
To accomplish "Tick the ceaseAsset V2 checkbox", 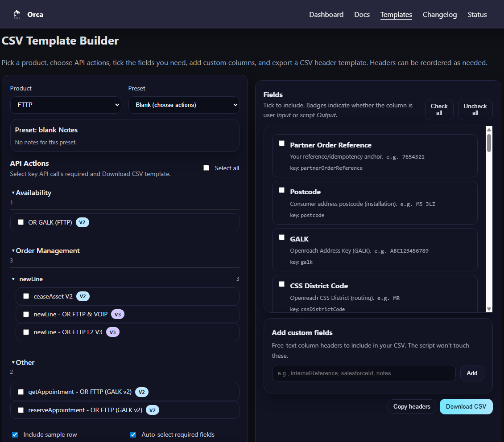I will pyautogui.click(x=26, y=296).
